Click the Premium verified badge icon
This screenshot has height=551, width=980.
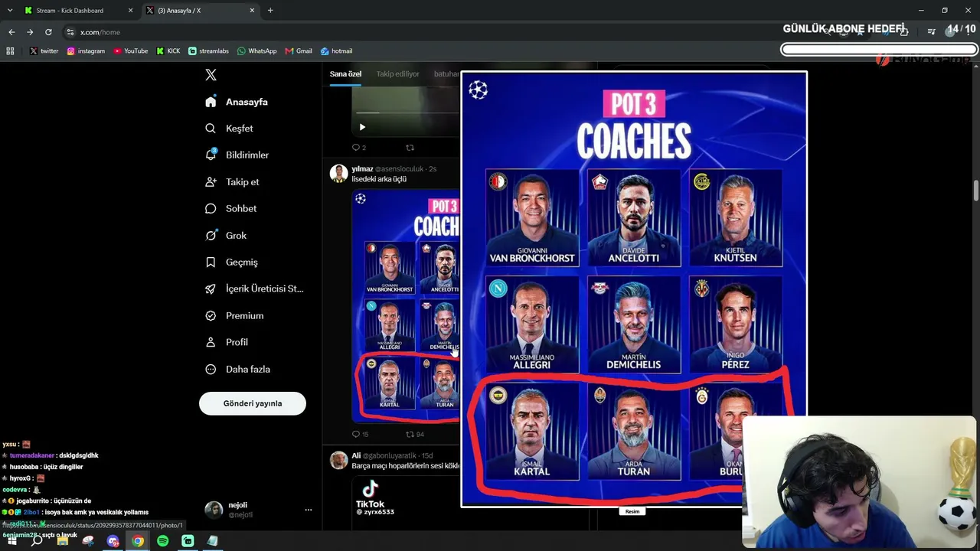click(x=211, y=315)
